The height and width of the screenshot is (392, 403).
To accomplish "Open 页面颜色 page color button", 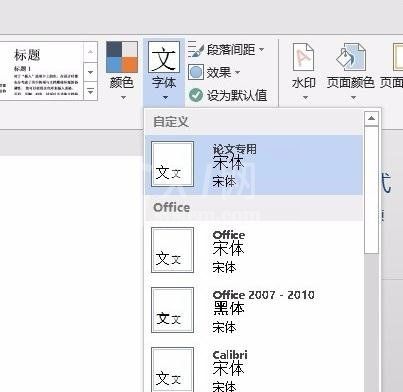I will point(350,71).
